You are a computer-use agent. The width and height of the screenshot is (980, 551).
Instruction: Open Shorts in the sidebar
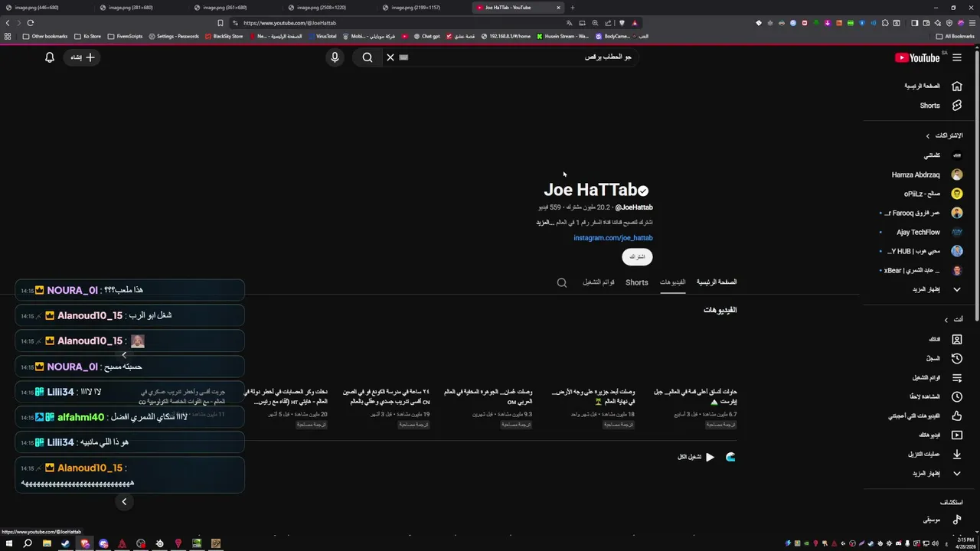point(941,106)
